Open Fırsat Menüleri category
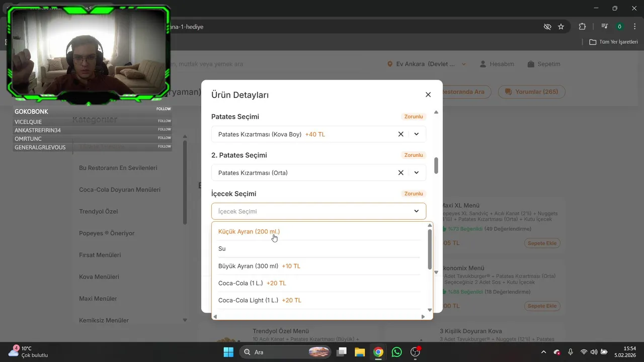 tap(100, 255)
